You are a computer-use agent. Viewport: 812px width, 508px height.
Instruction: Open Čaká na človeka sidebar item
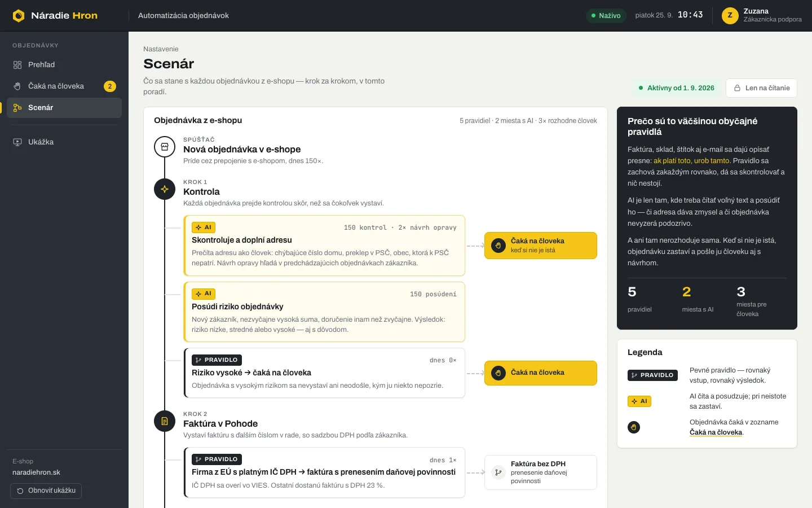pyautogui.click(x=64, y=86)
